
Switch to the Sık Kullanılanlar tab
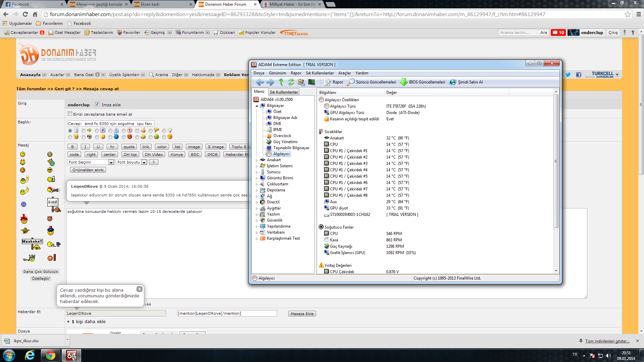pyautogui.click(x=284, y=92)
